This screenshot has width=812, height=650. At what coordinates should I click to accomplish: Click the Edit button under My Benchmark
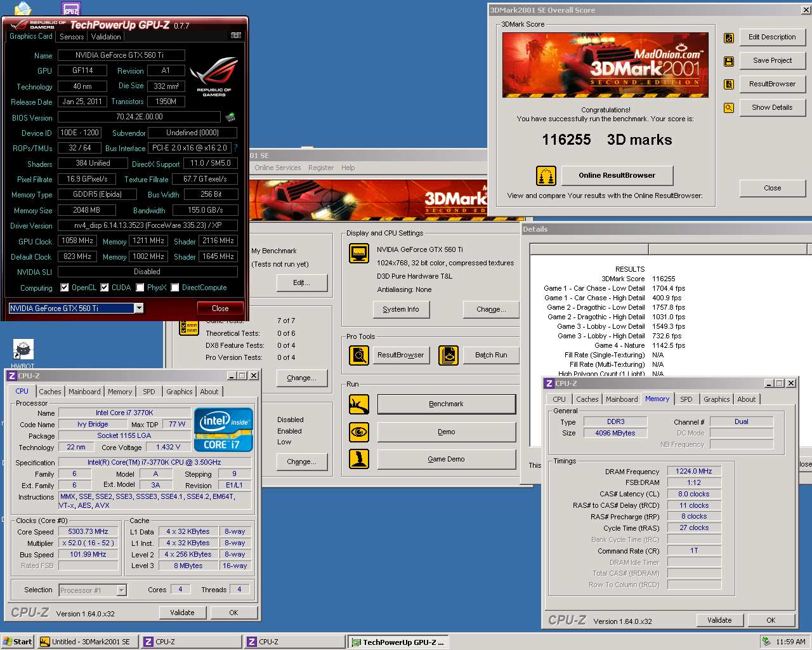tap(301, 282)
